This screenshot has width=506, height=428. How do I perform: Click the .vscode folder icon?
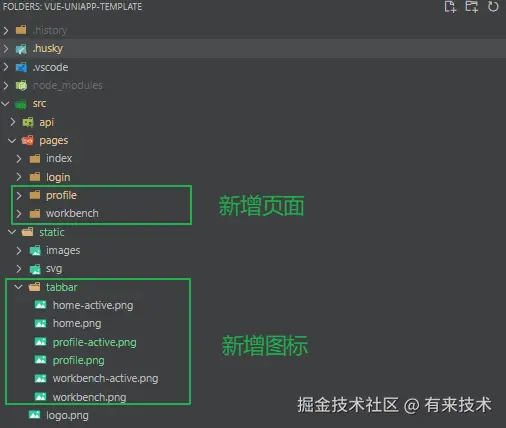(21, 67)
